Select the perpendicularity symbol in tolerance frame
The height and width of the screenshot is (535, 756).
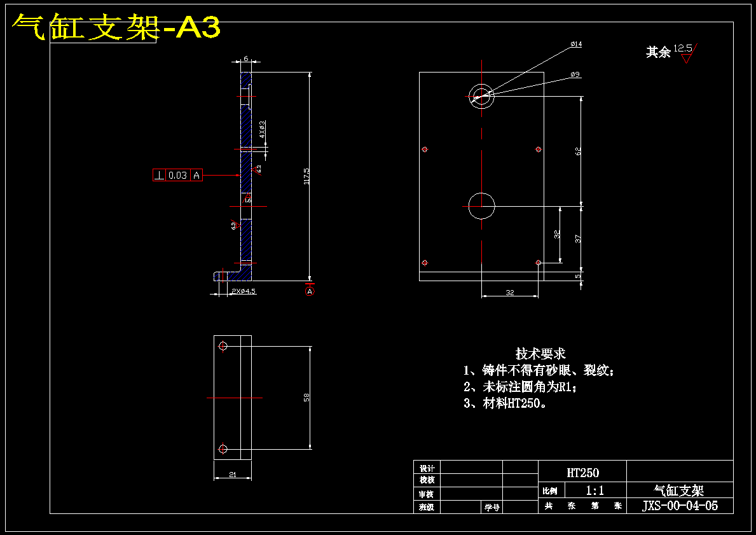(159, 176)
